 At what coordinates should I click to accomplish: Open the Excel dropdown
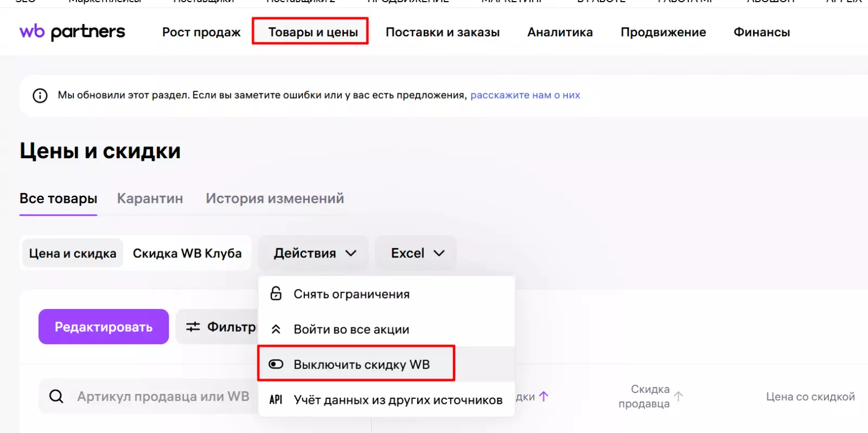(x=416, y=253)
